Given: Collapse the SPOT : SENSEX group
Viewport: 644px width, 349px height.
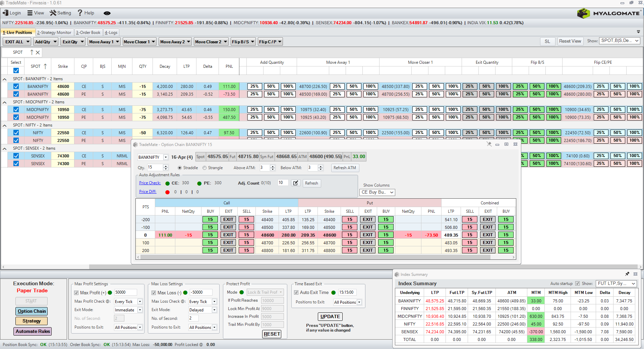Looking at the screenshot, I should [5, 149].
